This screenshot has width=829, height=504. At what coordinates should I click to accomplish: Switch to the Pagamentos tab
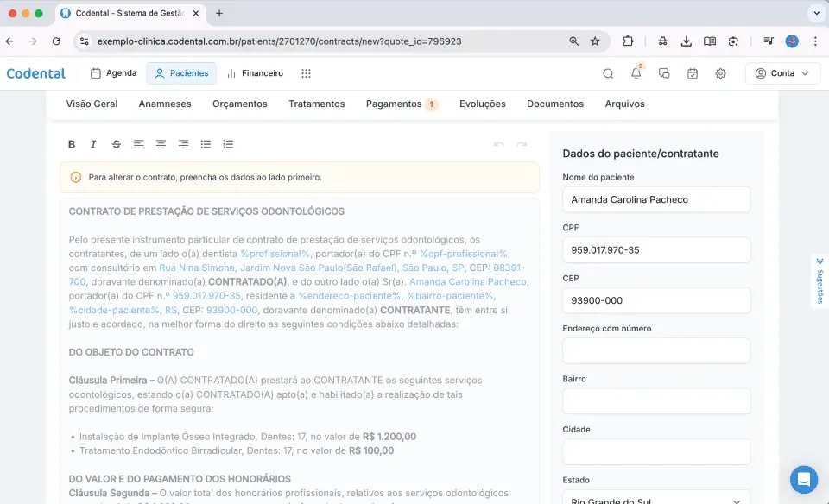[x=402, y=104]
